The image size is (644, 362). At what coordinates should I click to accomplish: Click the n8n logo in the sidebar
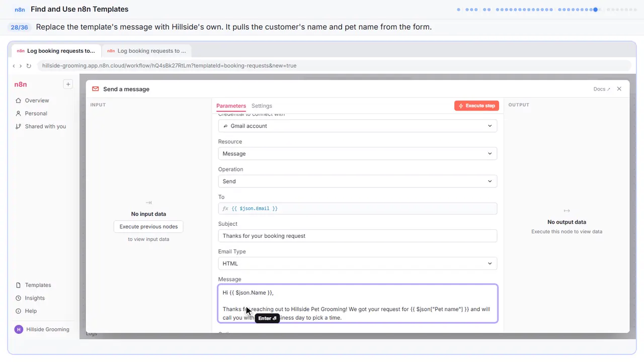point(21,84)
